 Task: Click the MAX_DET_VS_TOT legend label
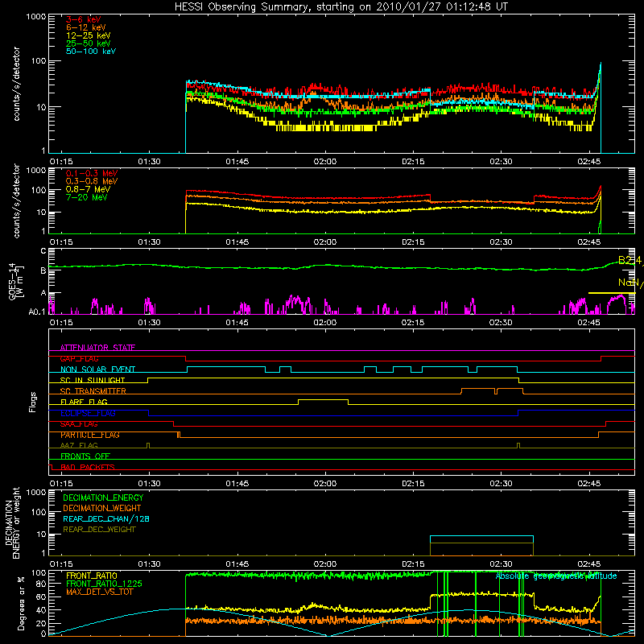tap(100, 592)
